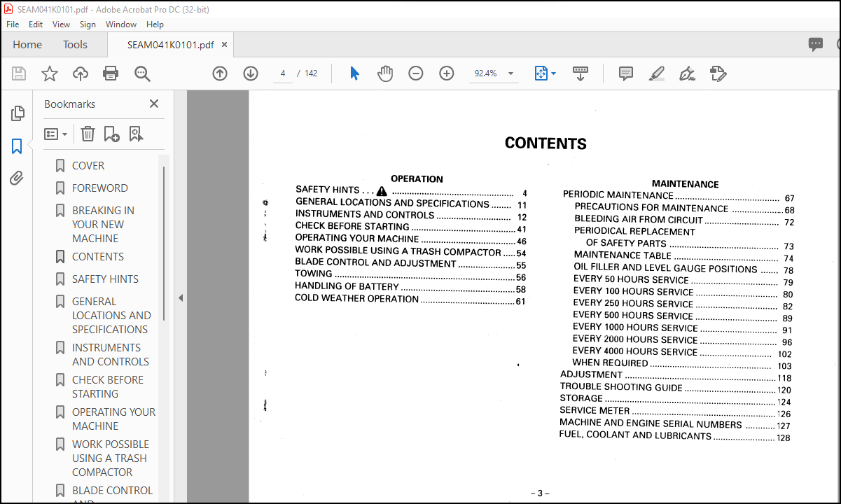Click the MAINTENANCE TABLE contents entry
Screen dimensions: 841x504
pos(683,257)
